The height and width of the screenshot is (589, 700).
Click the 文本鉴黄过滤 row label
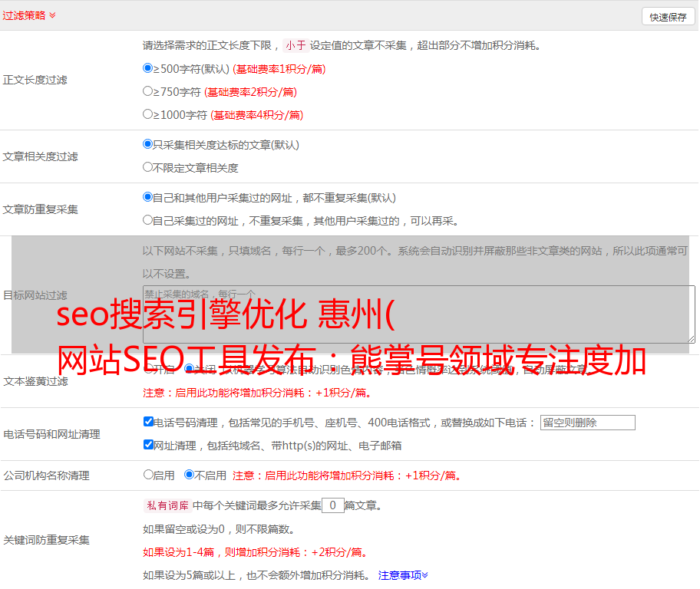coord(36,381)
